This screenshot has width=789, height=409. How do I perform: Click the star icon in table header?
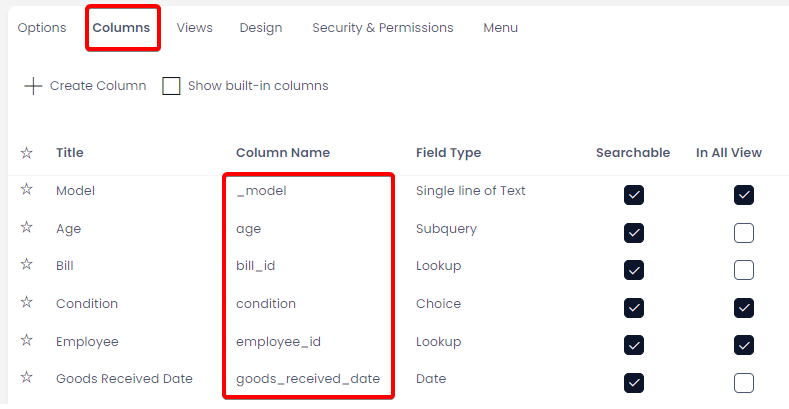tap(27, 153)
